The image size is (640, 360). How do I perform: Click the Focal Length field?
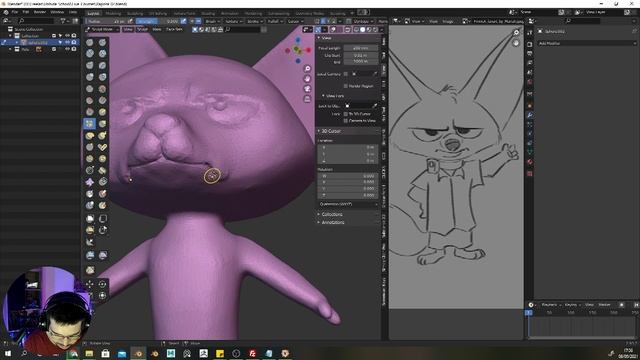(361, 48)
